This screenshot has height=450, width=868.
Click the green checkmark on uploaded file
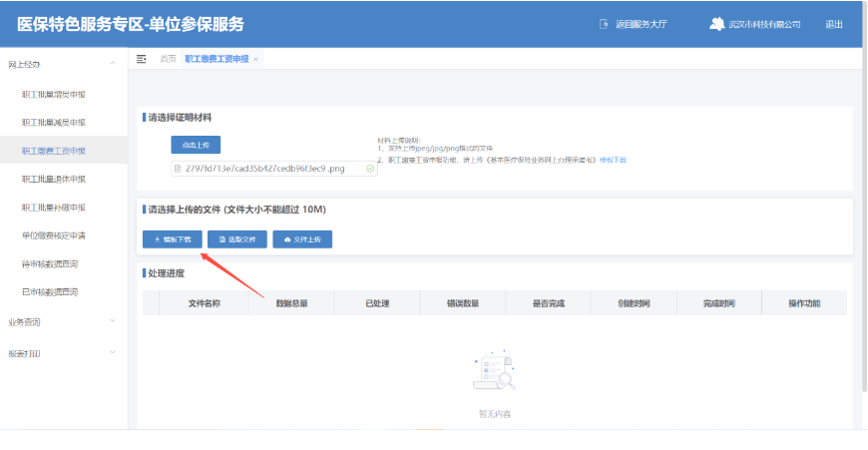[370, 169]
